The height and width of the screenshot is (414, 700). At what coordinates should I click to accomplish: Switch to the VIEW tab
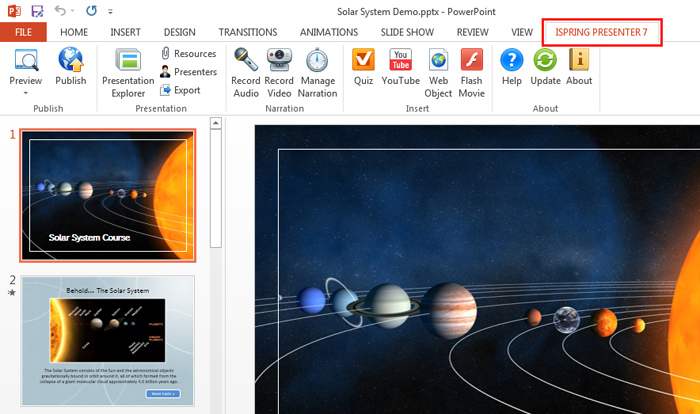[522, 32]
